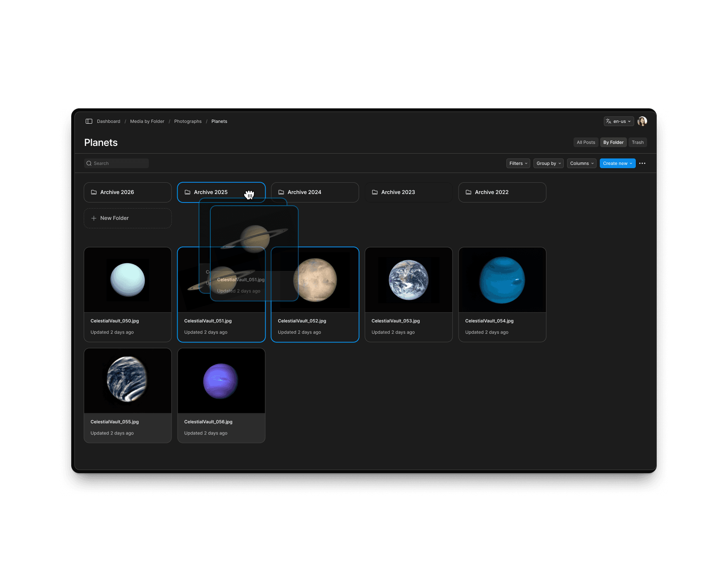Image resolution: width=728 pixels, height=582 pixels.
Task: Click the CelestialVault_052.jpg file name
Action: (x=302, y=321)
